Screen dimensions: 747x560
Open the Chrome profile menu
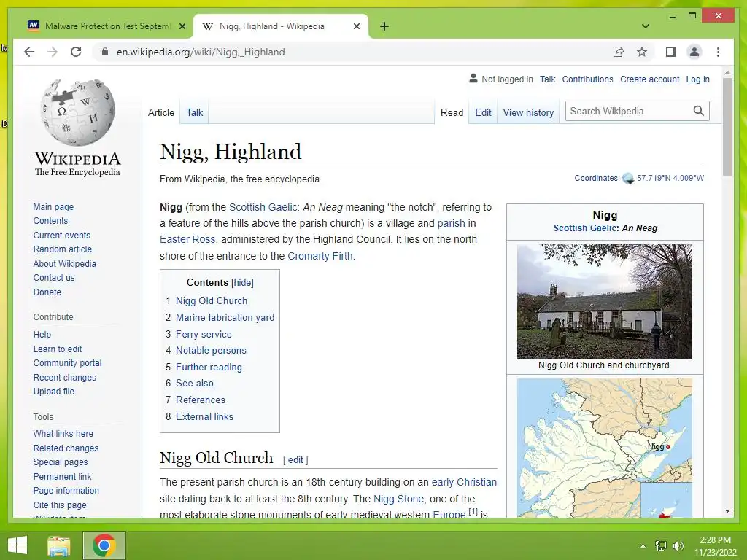click(694, 52)
